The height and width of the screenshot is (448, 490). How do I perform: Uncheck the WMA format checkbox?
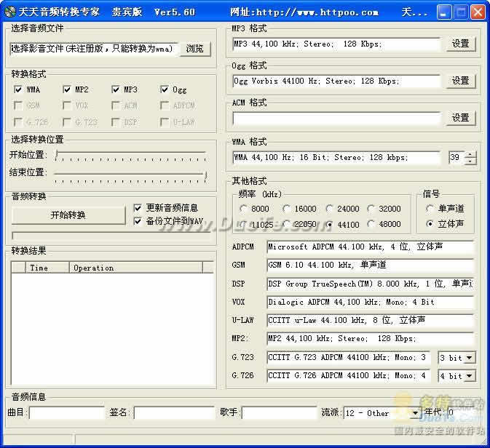pos(18,89)
